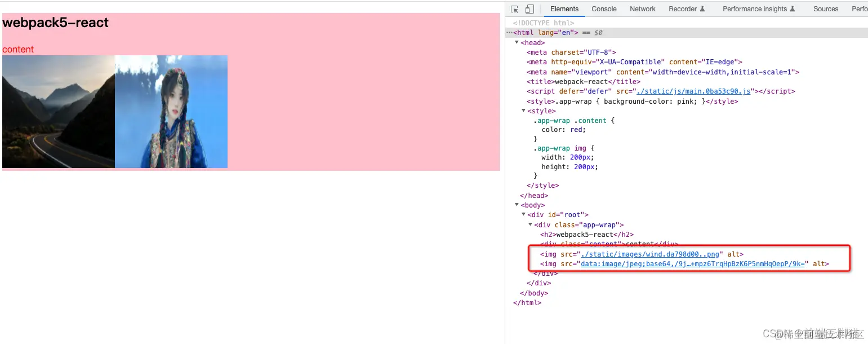Select the style .app-wrap background-color pink line
This screenshot has width=868, height=344.
(x=632, y=102)
